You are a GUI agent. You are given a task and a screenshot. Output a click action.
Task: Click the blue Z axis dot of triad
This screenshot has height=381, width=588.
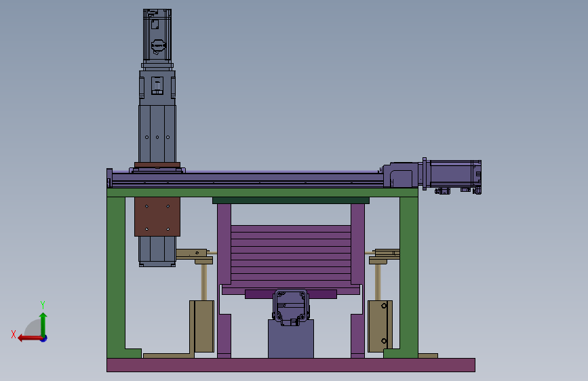point(44,338)
